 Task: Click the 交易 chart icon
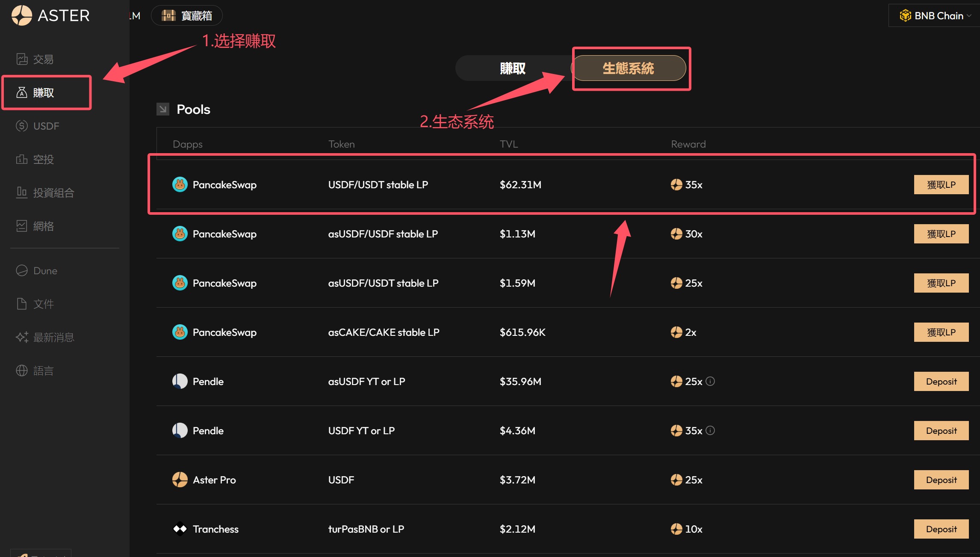(22, 59)
